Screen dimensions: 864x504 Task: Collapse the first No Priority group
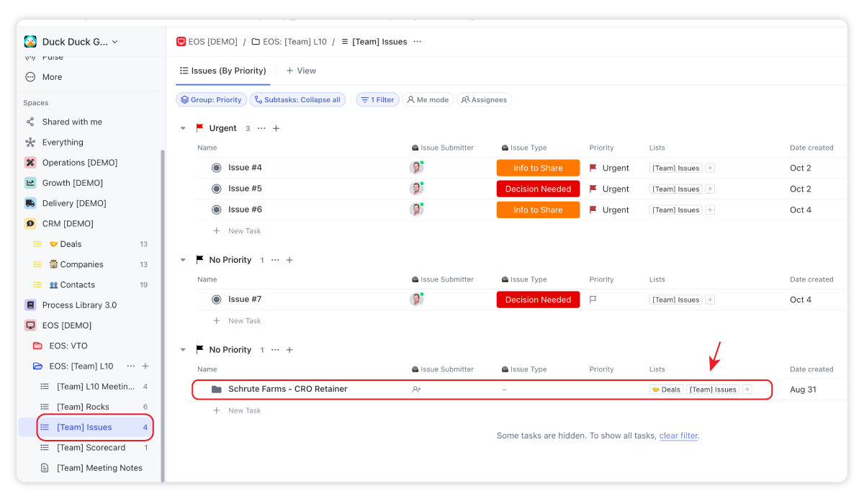pos(183,260)
